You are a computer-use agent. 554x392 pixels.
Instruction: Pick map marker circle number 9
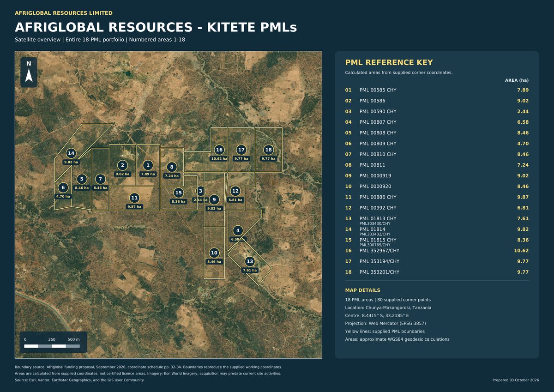(x=214, y=200)
